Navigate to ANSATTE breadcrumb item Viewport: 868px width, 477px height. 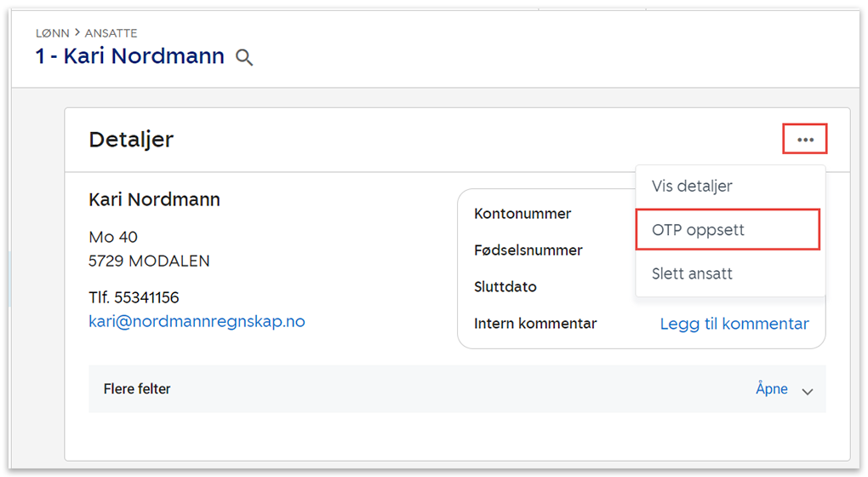pos(111,33)
